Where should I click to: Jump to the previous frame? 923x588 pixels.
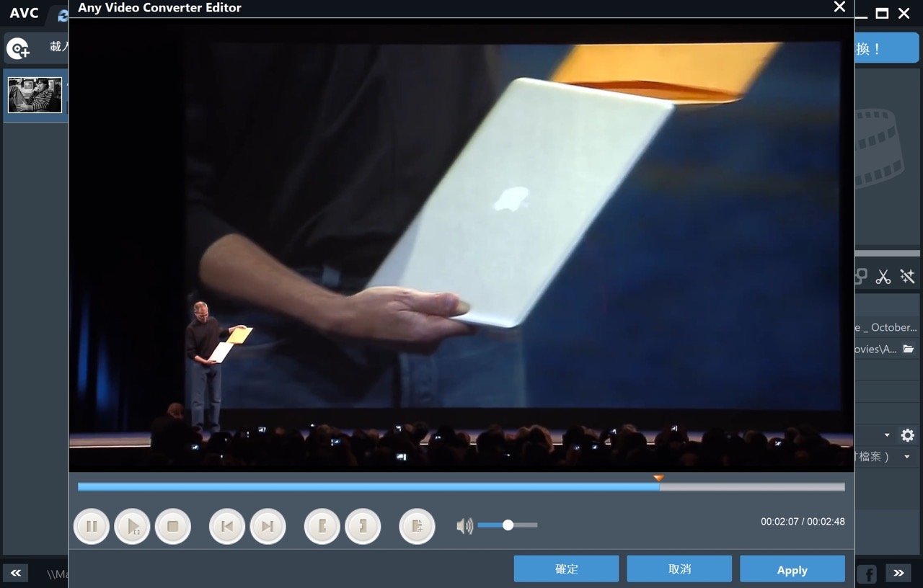(x=227, y=527)
